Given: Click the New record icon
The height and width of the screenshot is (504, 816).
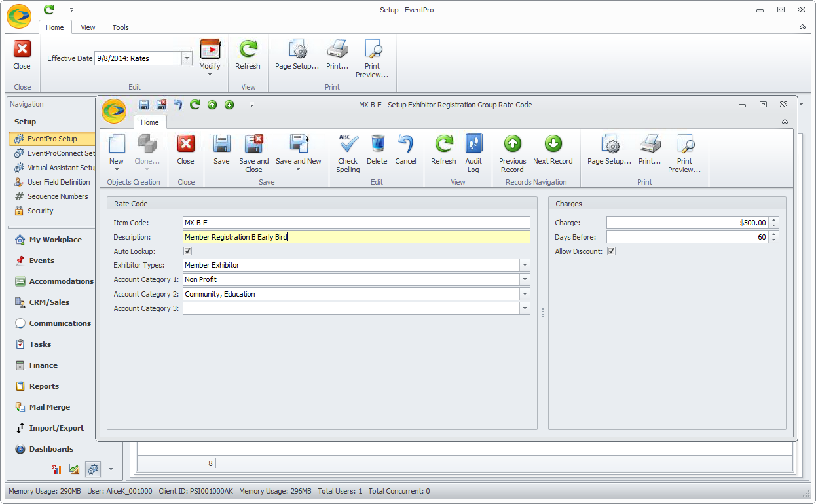Looking at the screenshot, I should 117,144.
